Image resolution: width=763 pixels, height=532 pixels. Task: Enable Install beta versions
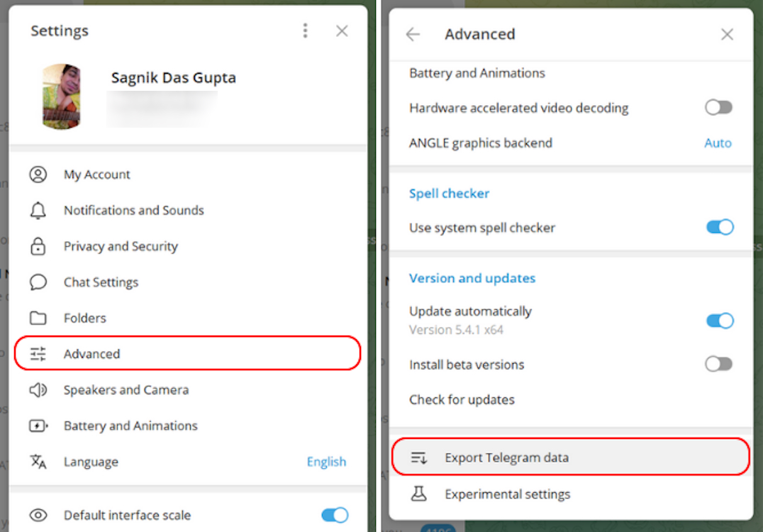[718, 364]
